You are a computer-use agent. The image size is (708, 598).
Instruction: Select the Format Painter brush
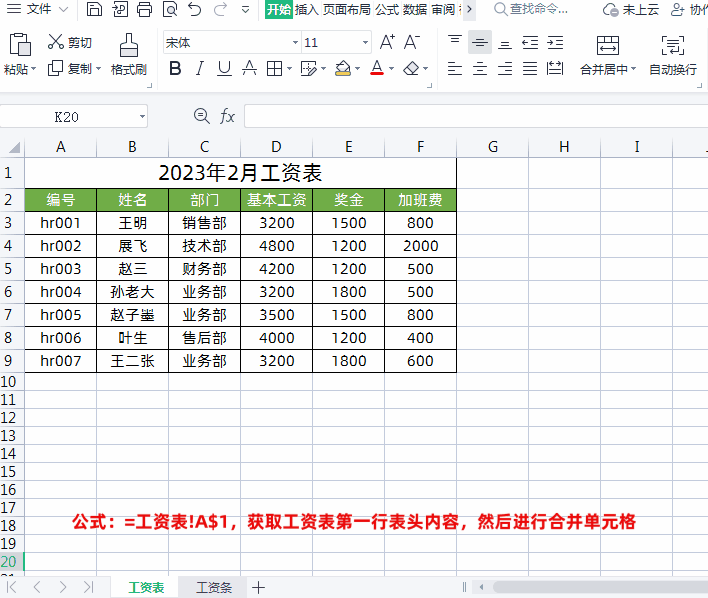pyautogui.click(x=129, y=45)
